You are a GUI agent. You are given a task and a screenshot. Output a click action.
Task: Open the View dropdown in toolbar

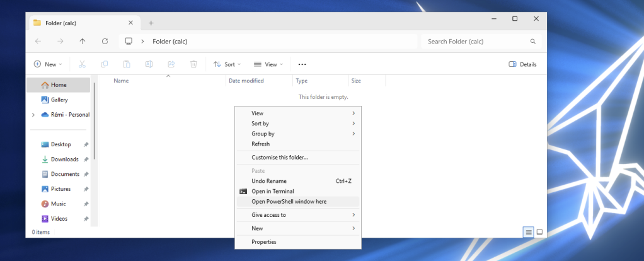coord(268,64)
